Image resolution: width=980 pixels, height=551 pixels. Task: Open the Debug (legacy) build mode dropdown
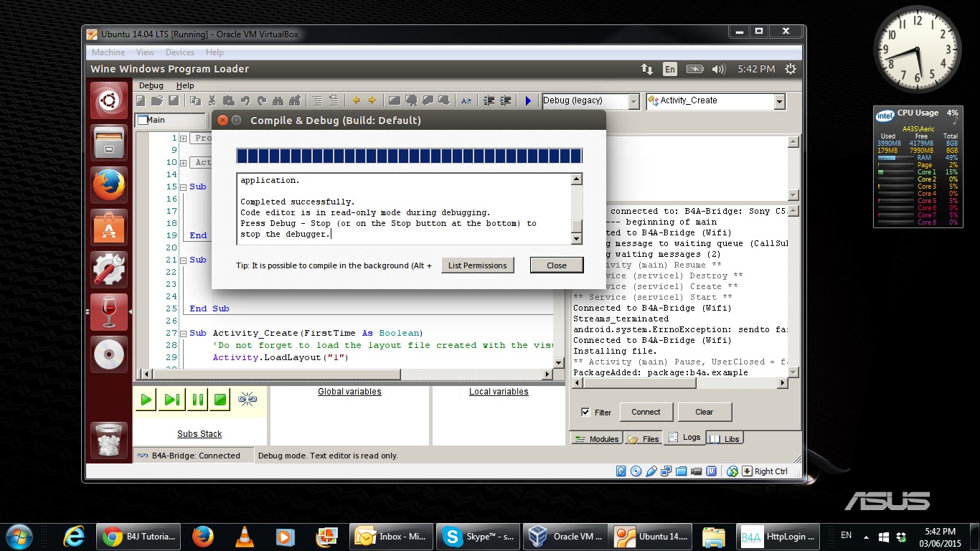633,101
